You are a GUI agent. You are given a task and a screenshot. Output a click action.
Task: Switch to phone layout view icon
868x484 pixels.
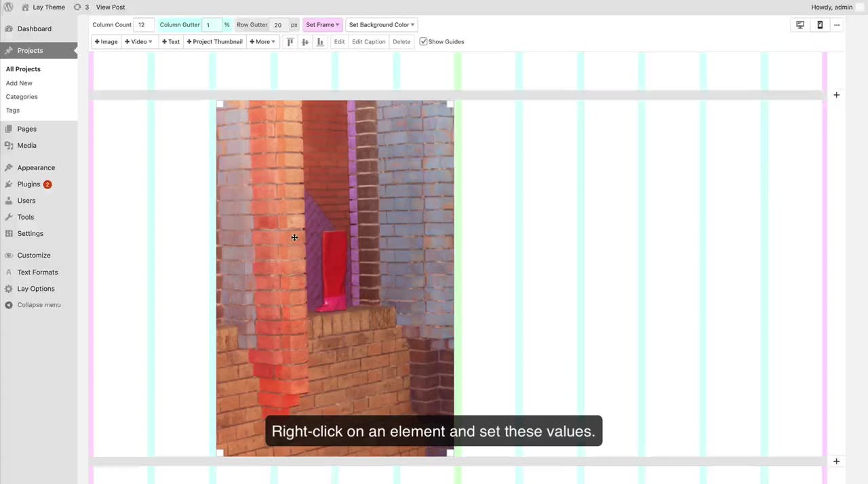(x=820, y=24)
